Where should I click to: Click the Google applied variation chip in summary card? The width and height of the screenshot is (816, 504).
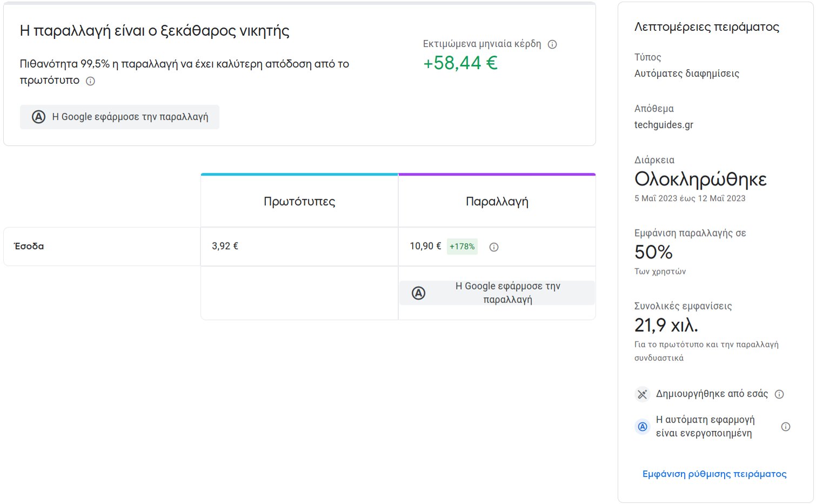tap(119, 117)
